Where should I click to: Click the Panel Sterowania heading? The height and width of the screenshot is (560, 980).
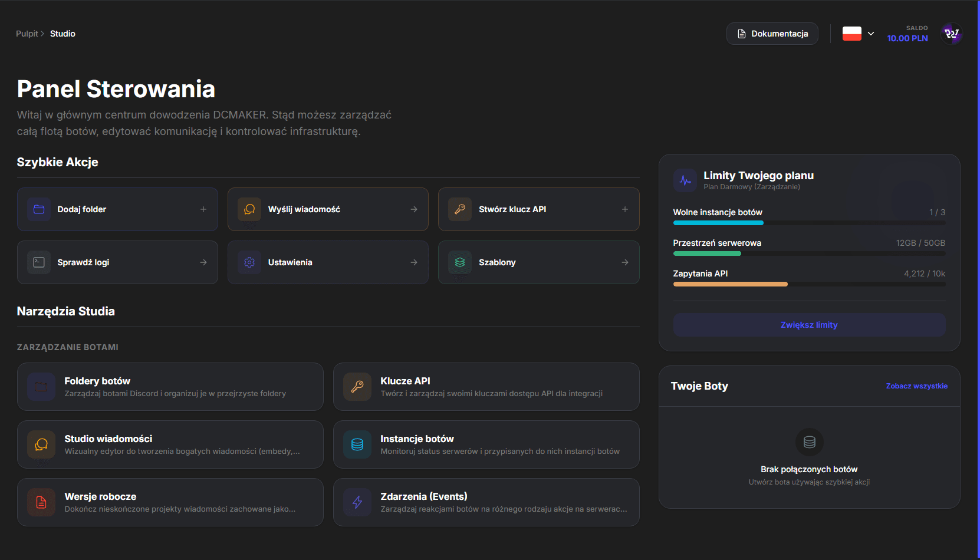pyautogui.click(x=116, y=89)
